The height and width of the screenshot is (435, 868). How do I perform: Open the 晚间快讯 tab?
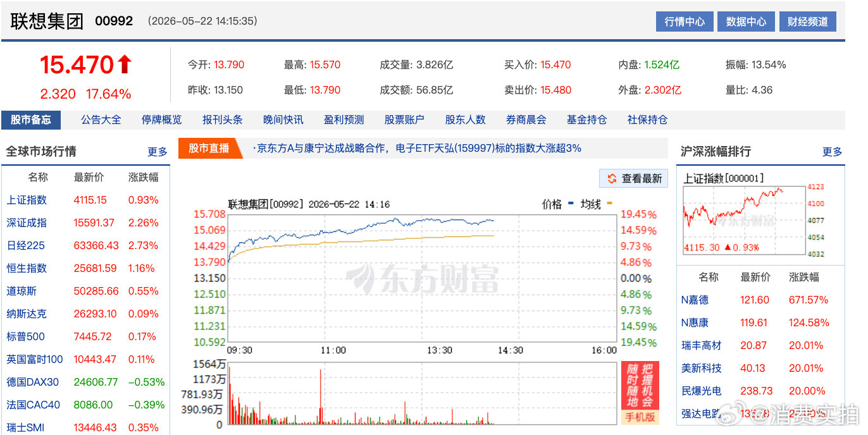click(283, 119)
